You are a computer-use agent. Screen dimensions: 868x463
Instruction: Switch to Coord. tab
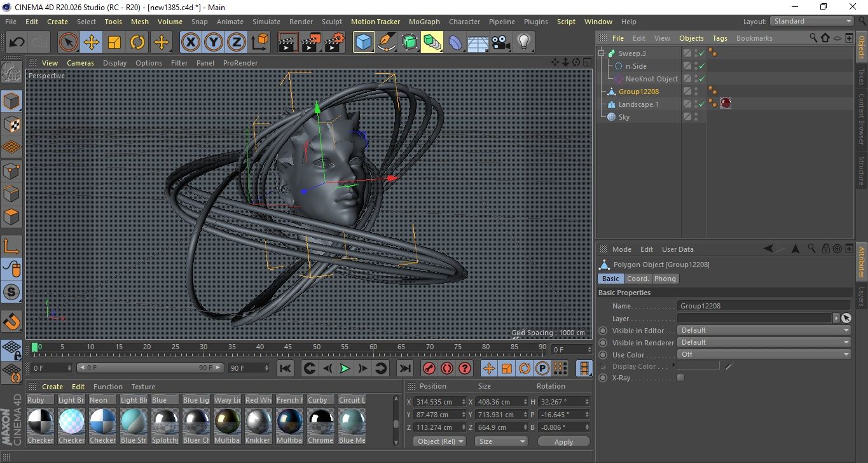638,279
